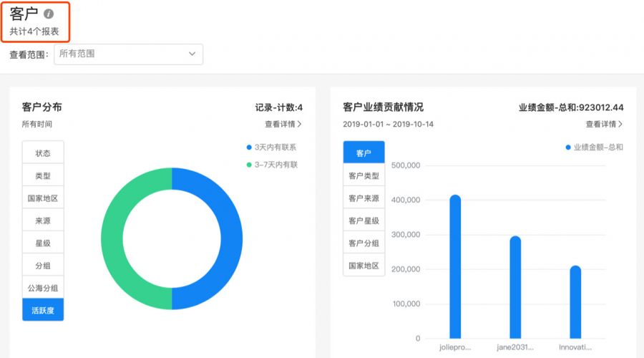Select the 来源 tab
The image size is (644, 358).
[43, 221]
